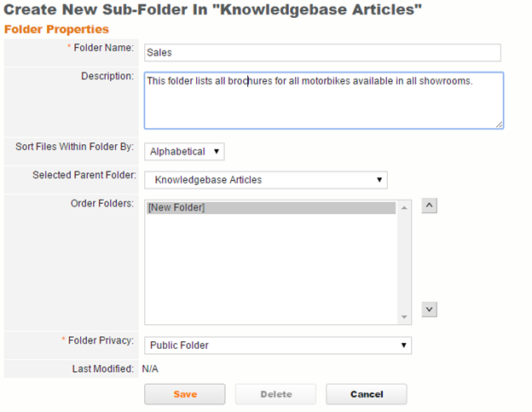Click the Last Modified N/A value
The width and height of the screenshot is (532, 412).
pyautogui.click(x=150, y=369)
